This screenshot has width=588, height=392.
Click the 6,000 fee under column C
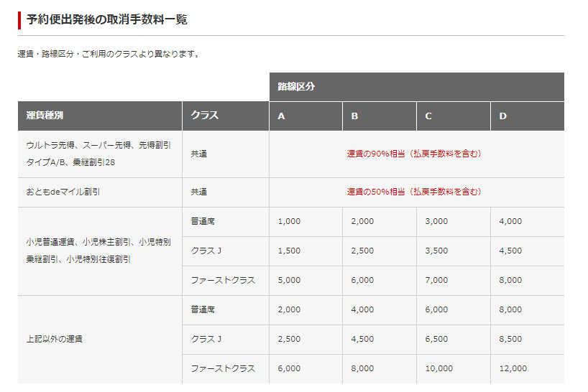[x=454, y=310]
